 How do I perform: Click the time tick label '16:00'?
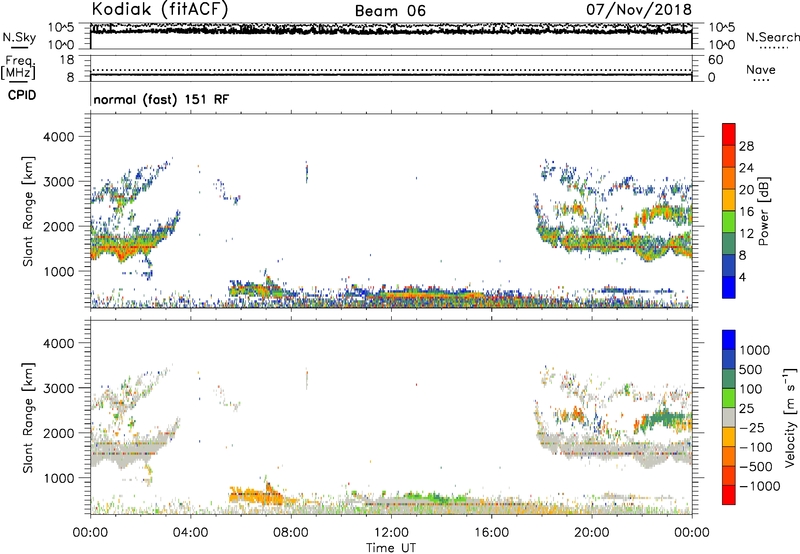tap(491, 533)
